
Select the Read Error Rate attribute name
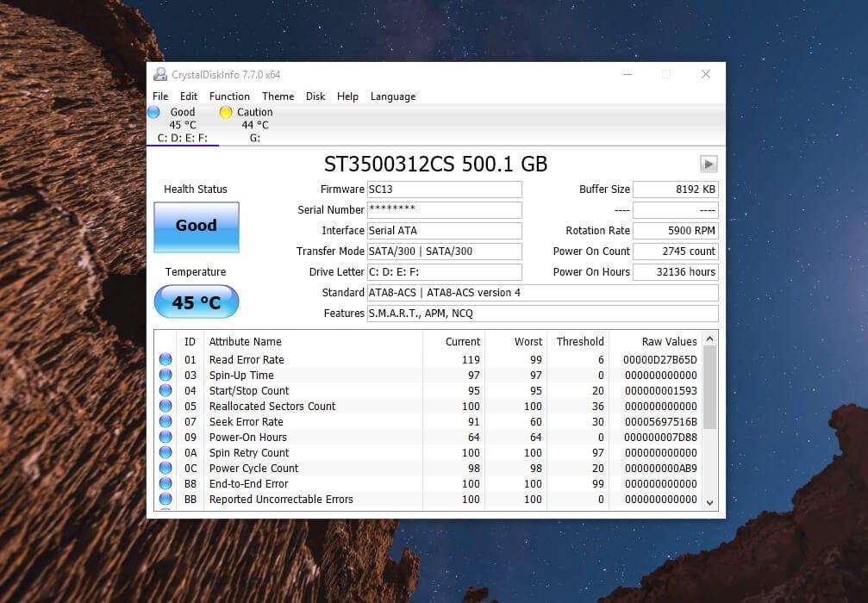(x=247, y=359)
